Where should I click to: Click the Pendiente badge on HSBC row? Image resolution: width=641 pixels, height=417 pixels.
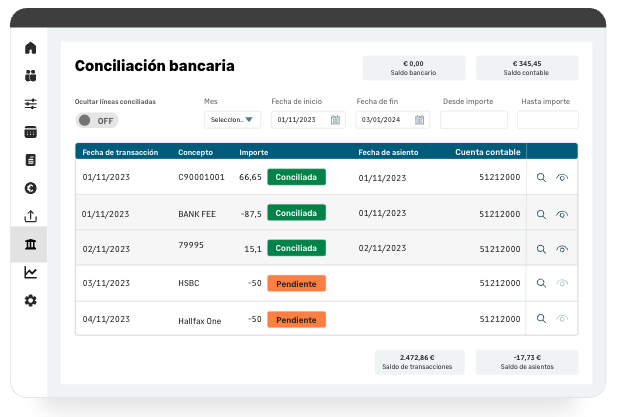[x=296, y=284]
